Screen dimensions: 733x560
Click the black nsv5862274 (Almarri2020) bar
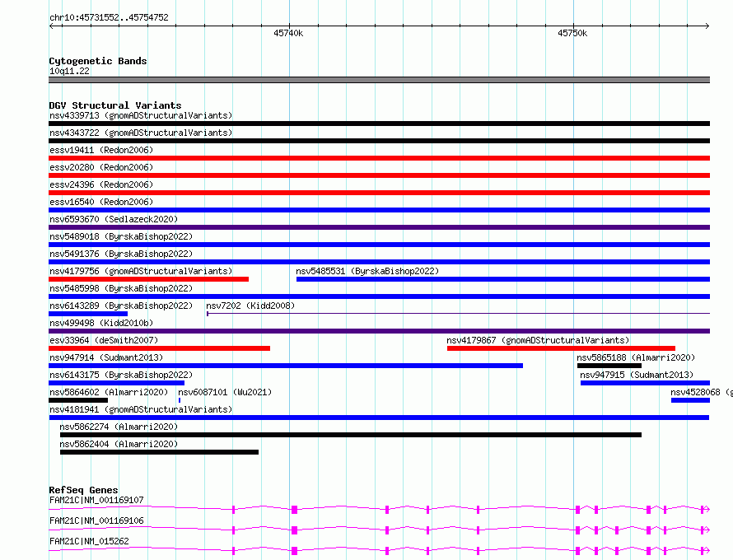pos(351,435)
